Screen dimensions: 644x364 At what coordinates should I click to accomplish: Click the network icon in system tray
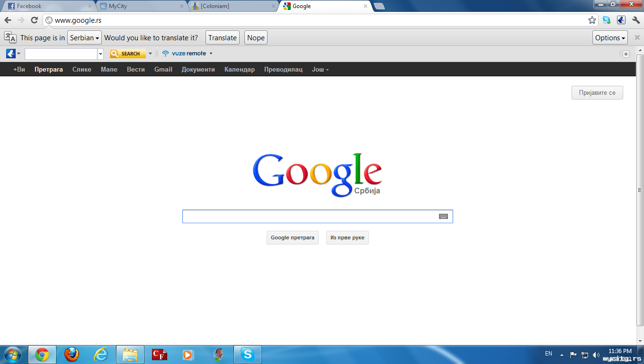585,355
